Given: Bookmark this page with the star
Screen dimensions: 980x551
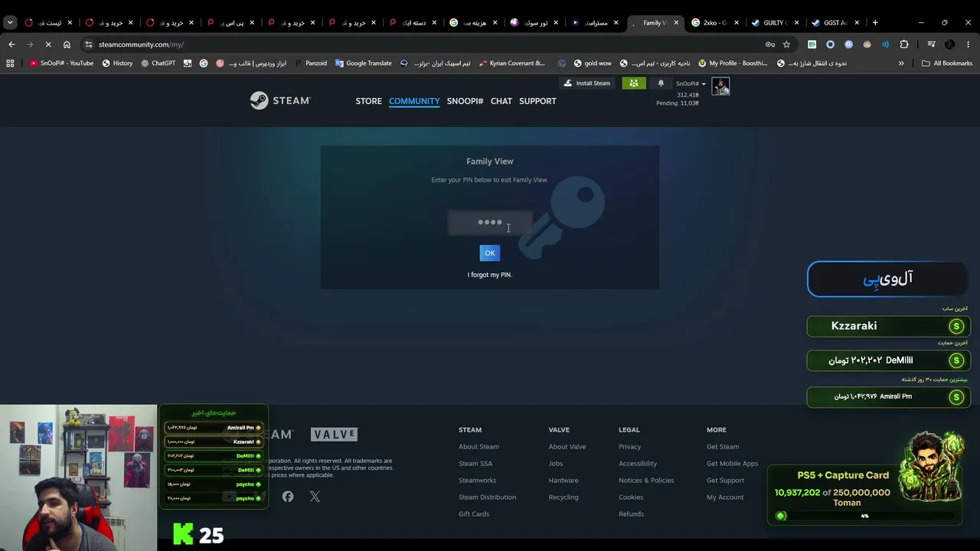Looking at the screenshot, I should 786,44.
